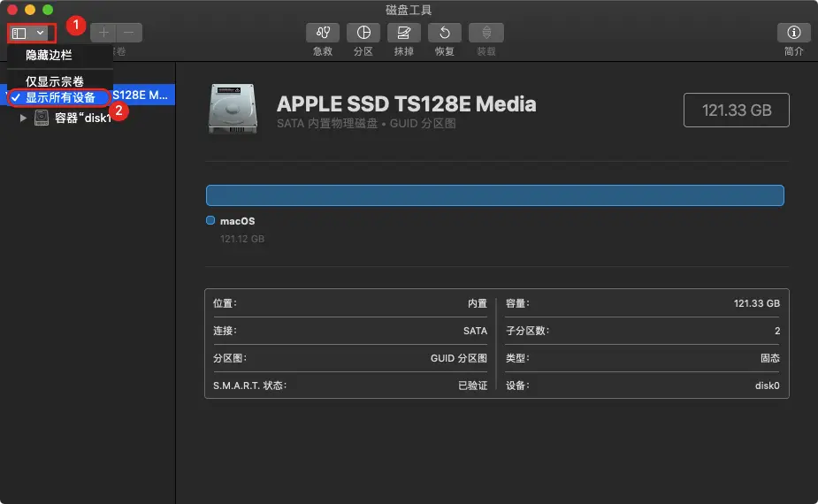Click the blue macOS partition usage bar

pyautogui.click(x=494, y=195)
